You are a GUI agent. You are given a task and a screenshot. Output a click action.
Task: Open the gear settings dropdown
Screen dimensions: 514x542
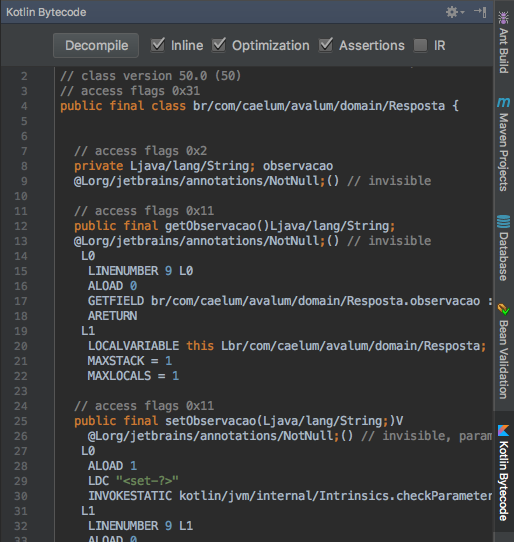455,12
